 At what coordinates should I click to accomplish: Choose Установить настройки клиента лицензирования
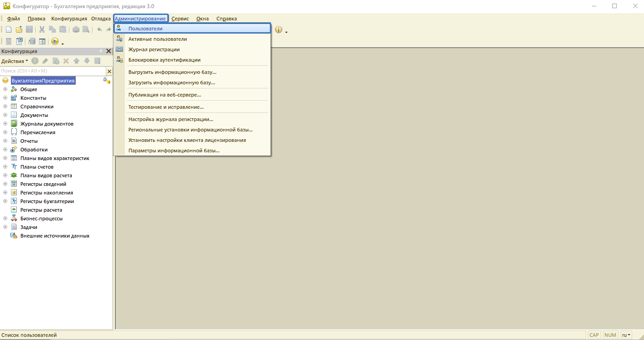[192, 140]
